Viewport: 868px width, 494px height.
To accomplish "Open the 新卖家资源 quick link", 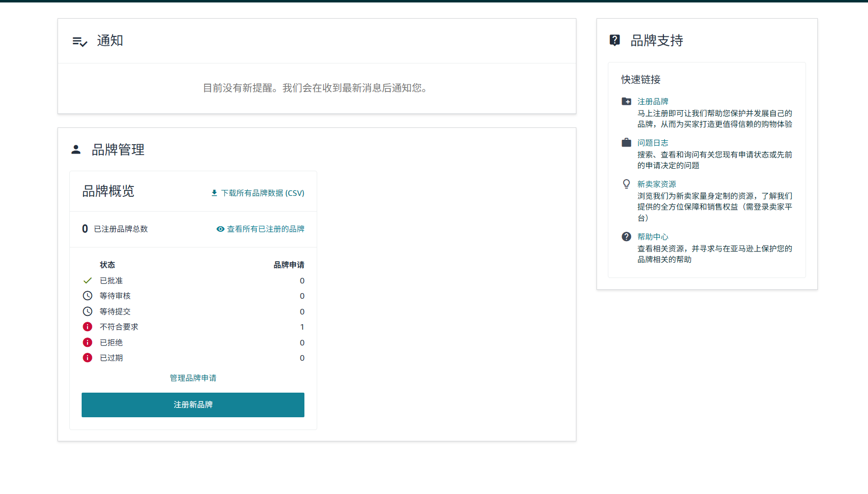I will click(x=657, y=184).
